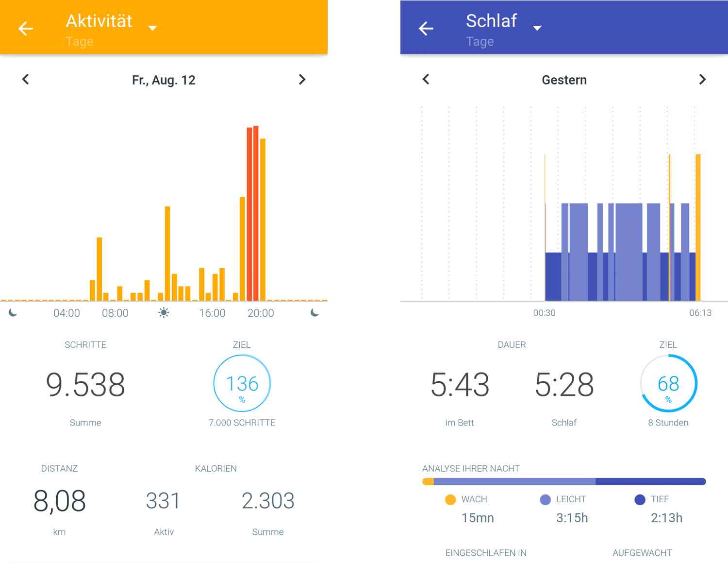Show day before Fr., Aug. 12
Viewport: 728px width, 563px height.
pyautogui.click(x=26, y=79)
